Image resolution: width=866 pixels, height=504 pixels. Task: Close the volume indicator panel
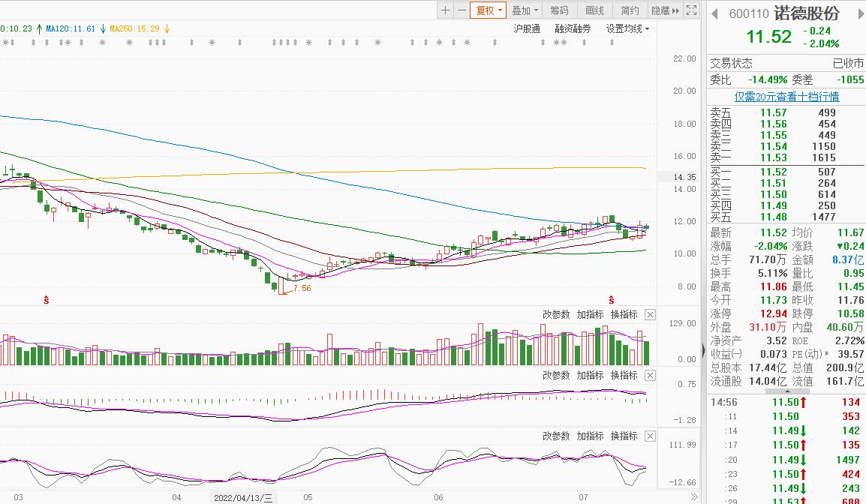[650, 314]
